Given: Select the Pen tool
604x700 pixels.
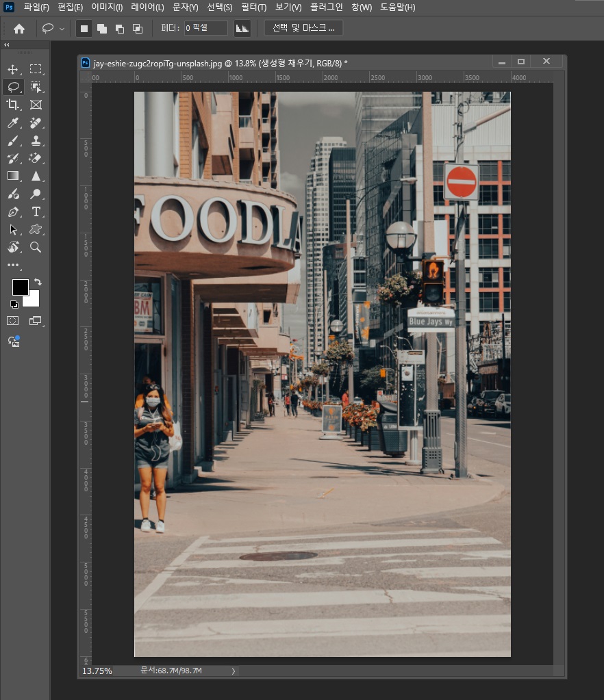Looking at the screenshot, I should pos(13,211).
